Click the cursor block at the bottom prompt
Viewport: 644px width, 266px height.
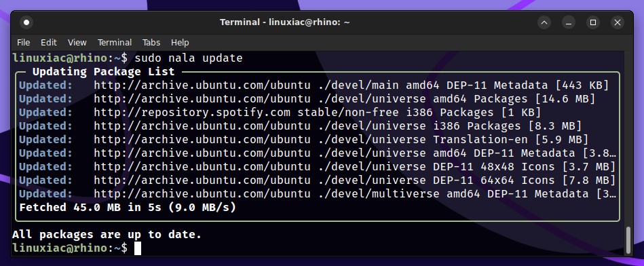pos(138,248)
